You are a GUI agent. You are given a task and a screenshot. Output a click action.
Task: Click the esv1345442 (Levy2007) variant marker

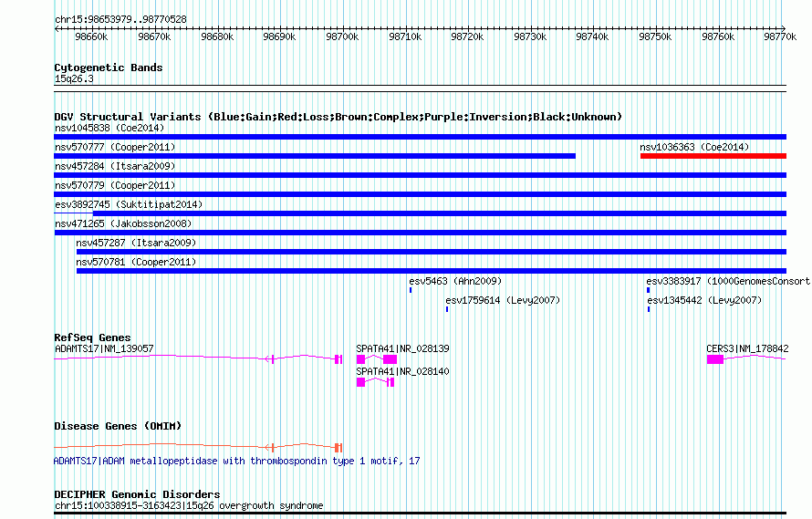coord(649,309)
